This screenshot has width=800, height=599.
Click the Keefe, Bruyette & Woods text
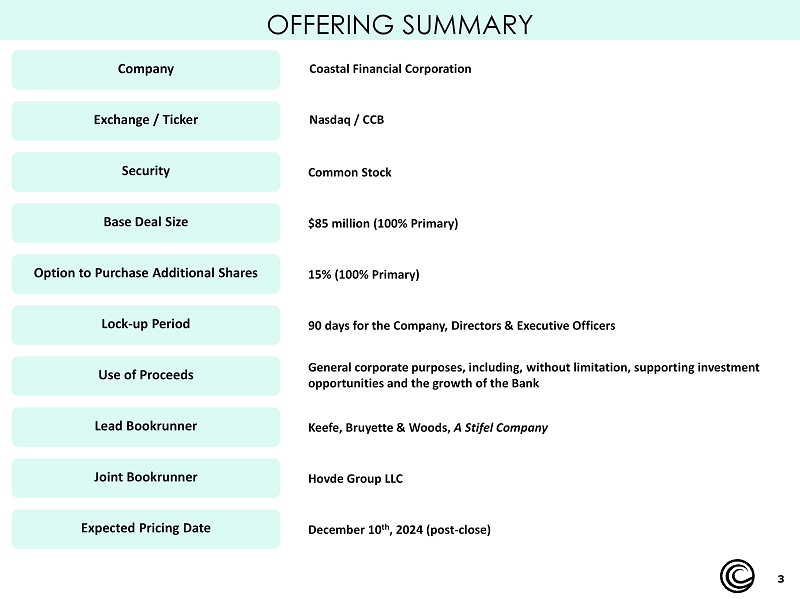380,427
